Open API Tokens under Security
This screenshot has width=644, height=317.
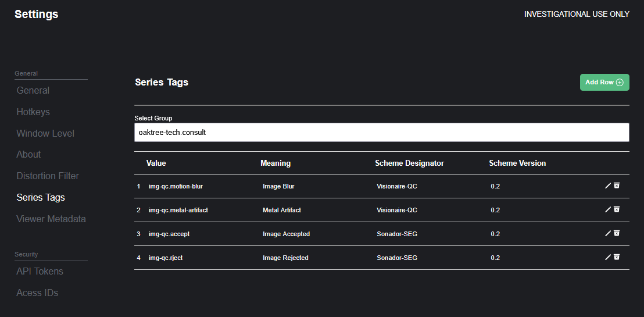click(40, 272)
